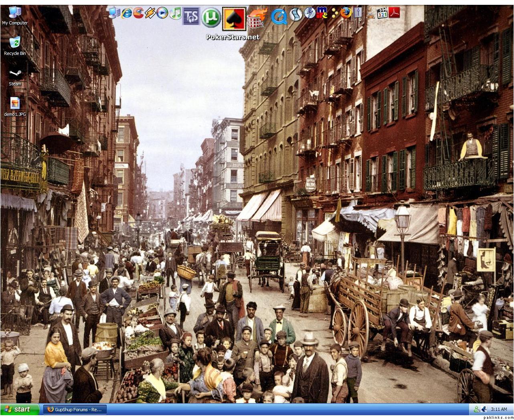
Task: Launch Firefox from the top dock
Action: click(x=345, y=13)
